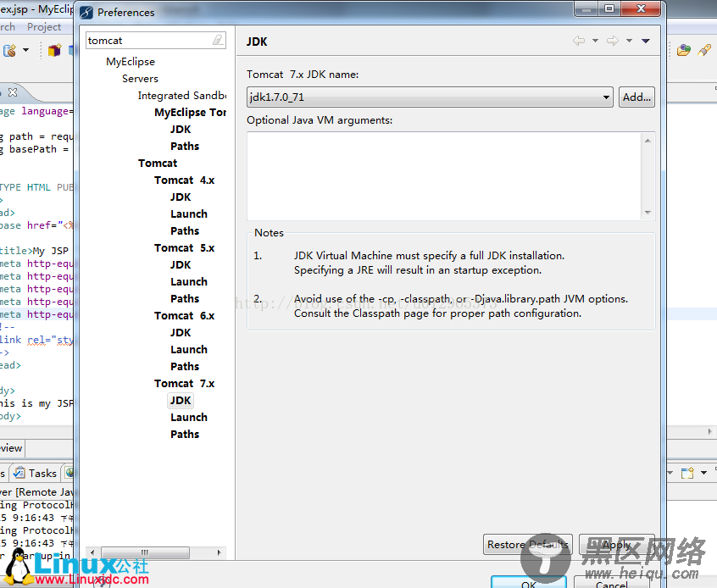717x588 pixels.
Task: Select Paths under Tomcat 4.x
Action: click(x=185, y=230)
